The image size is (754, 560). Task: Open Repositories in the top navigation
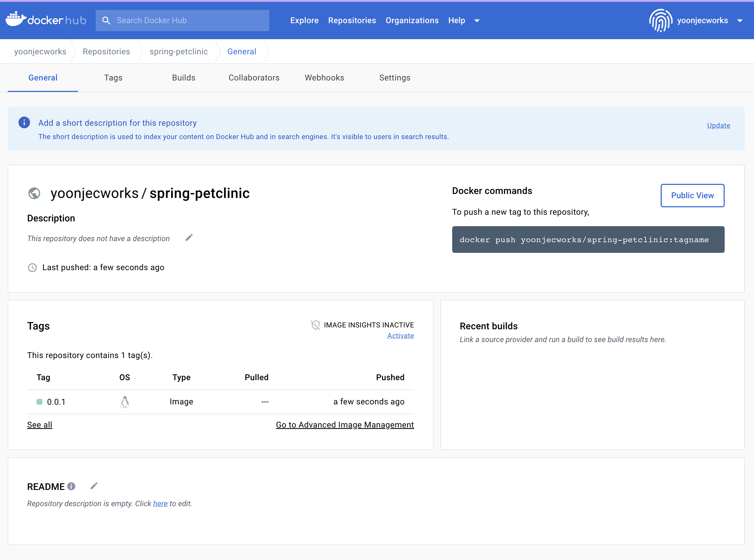pos(352,21)
